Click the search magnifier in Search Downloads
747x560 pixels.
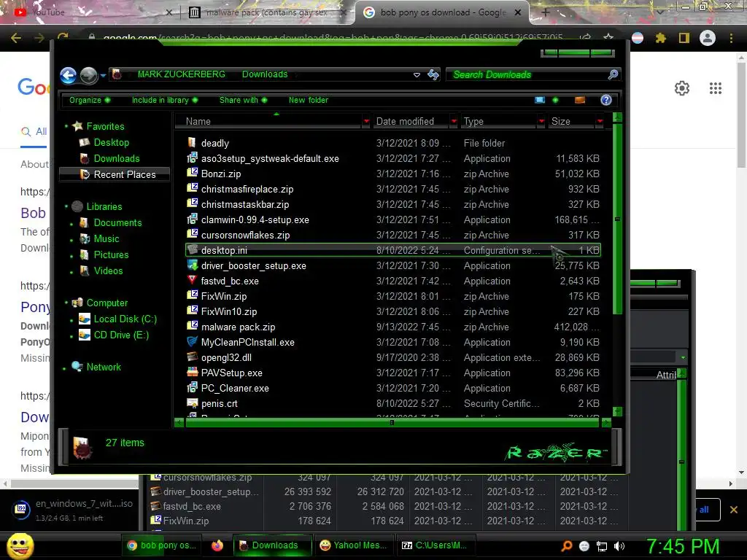613,74
